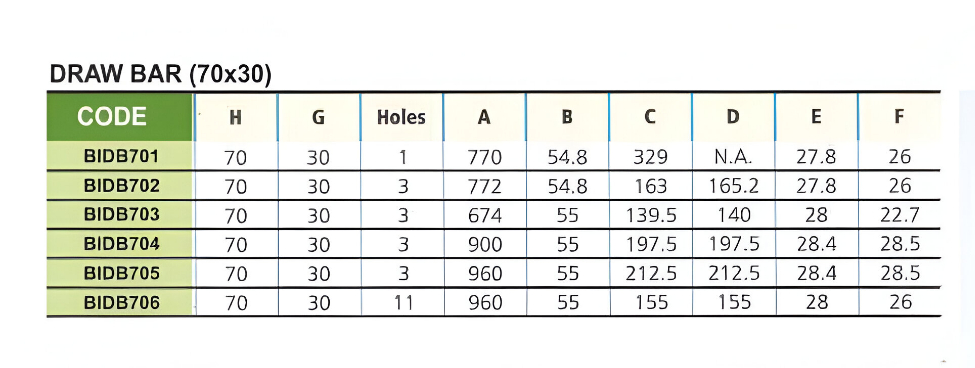Viewport: 975px width, 368px height.
Task: Select the BIDB705 code cell
Action: (120, 273)
